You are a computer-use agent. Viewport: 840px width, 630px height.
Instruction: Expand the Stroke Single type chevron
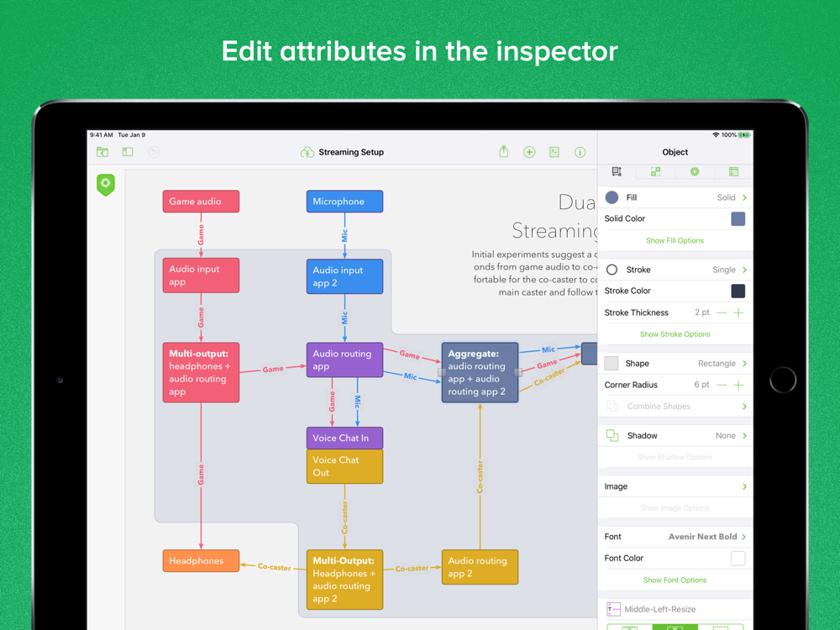tap(744, 270)
